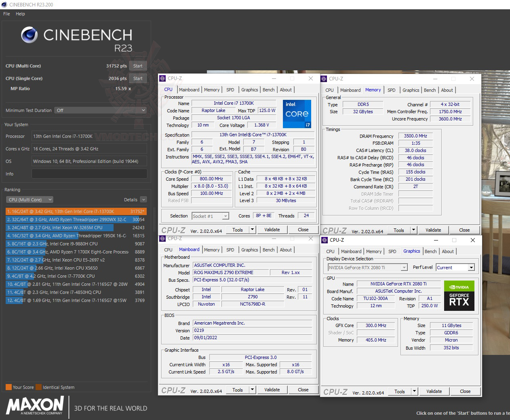Click the ROG MAXIMUS Z790 EXTREME model field
Image resolution: width=510 pixels, height=420 pixels.
(x=230, y=272)
